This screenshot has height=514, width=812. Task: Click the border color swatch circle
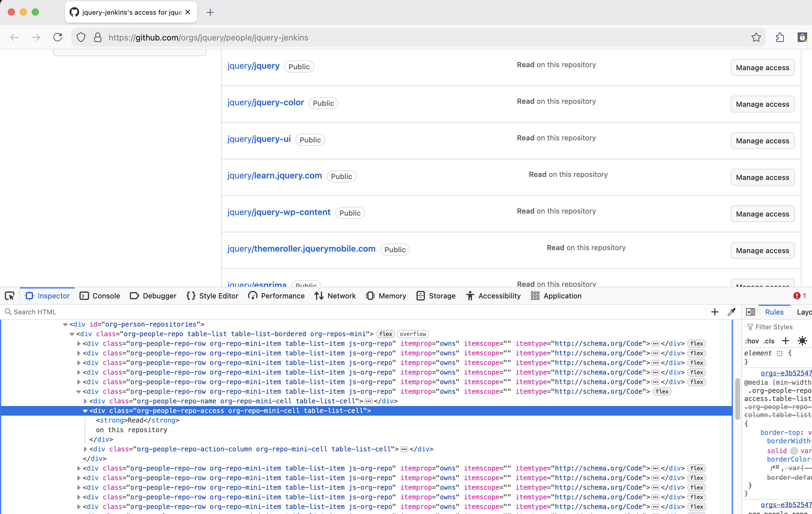point(794,451)
